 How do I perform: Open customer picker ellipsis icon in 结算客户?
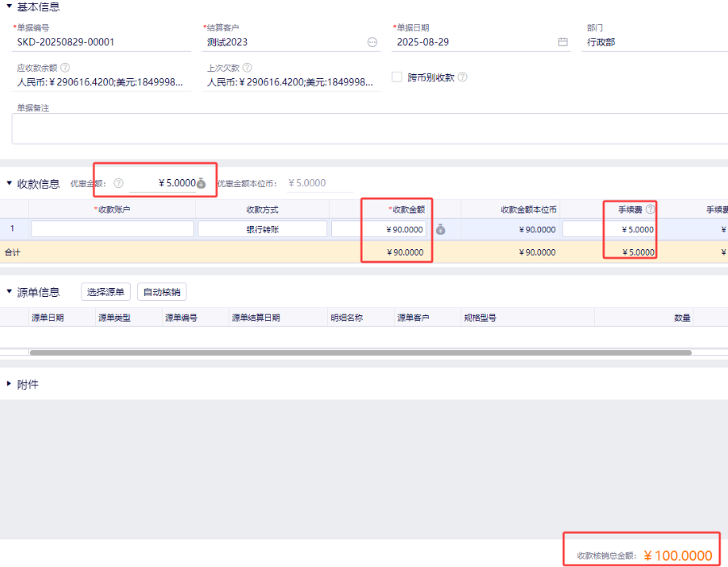372,42
